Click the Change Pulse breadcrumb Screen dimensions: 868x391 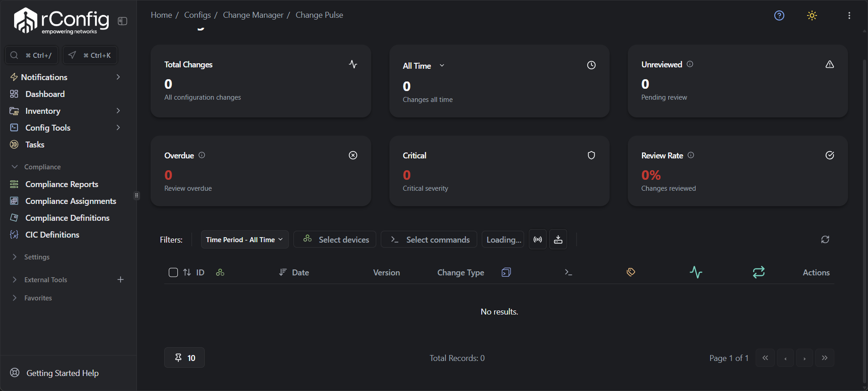pyautogui.click(x=319, y=15)
